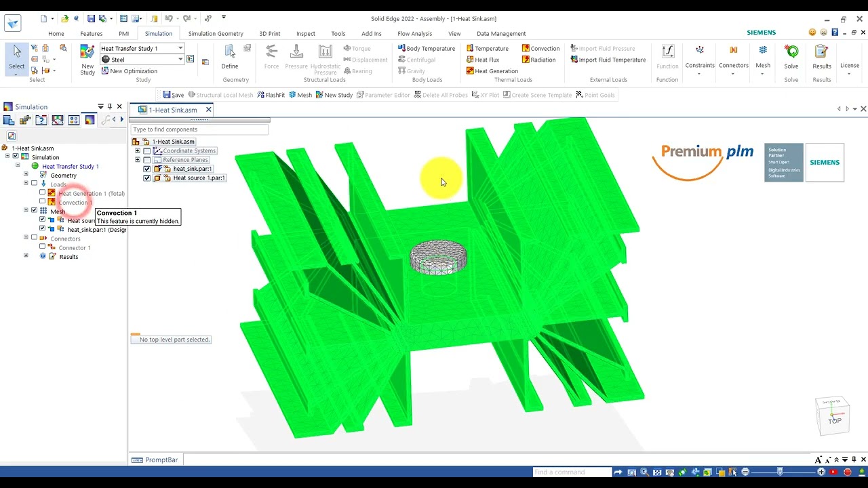Image resolution: width=868 pixels, height=488 pixels.
Task: Add a Body Temperature load
Action: (426, 48)
